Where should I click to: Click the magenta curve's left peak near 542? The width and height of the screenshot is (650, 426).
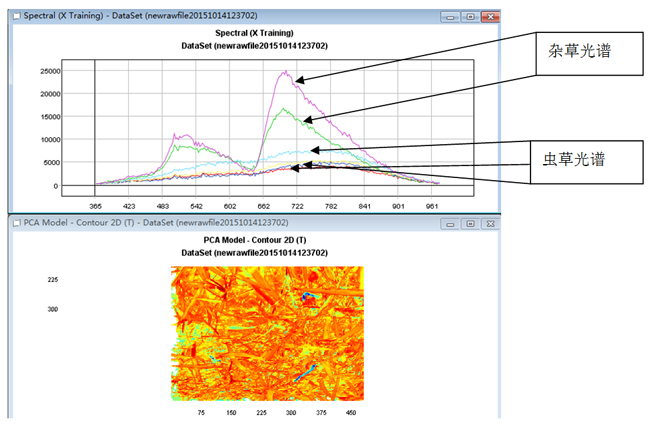tap(180, 134)
